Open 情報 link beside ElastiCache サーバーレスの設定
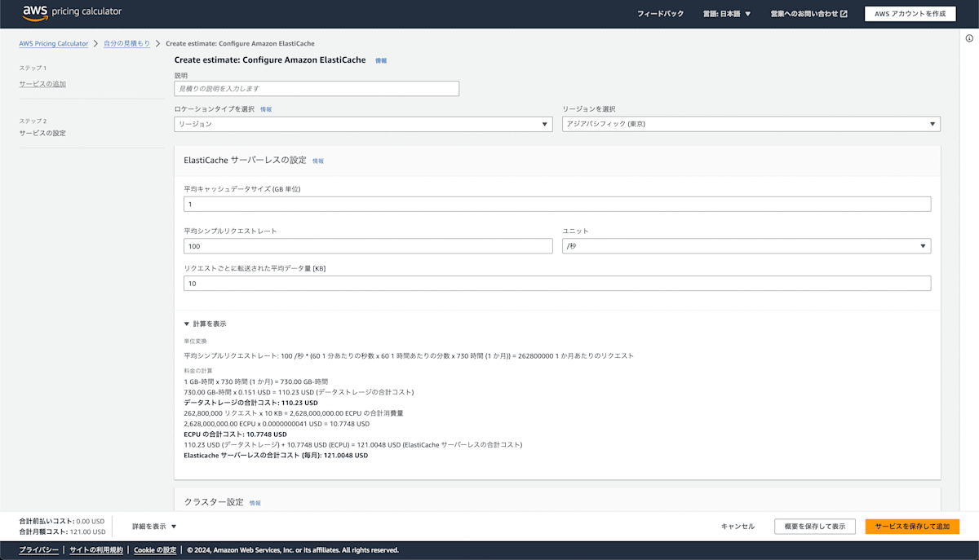The width and height of the screenshot is (979, 560). coord(318,161)
